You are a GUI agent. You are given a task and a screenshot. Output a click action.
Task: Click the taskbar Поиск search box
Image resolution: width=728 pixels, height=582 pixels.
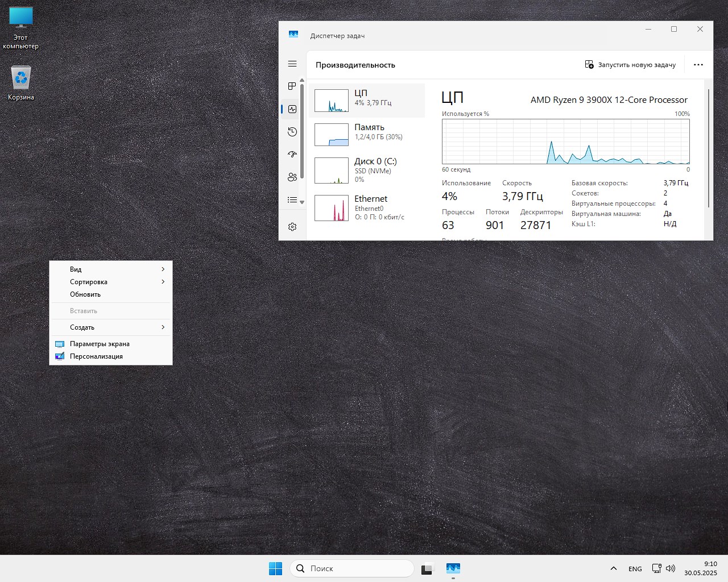(x=352, y=568)
